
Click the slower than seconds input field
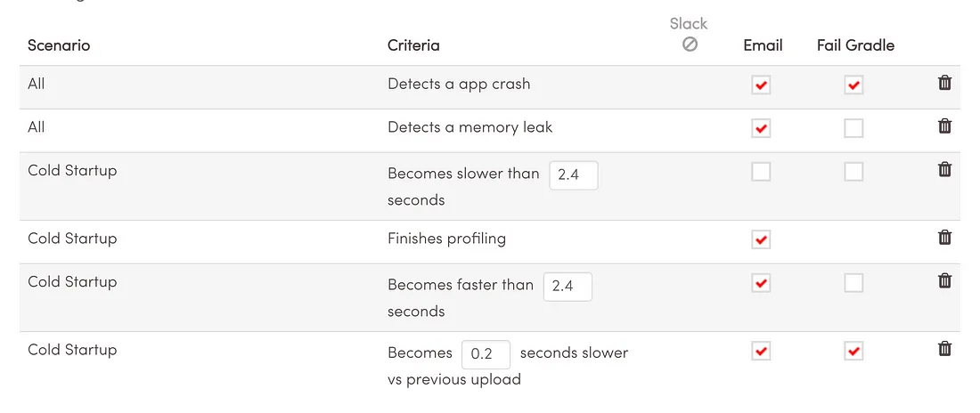point(574,175)
